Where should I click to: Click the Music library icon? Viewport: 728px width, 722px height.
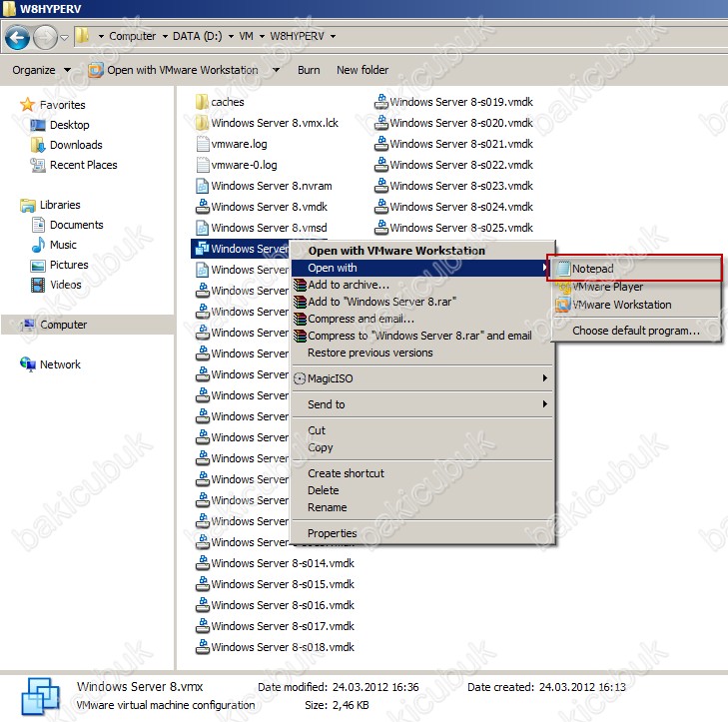[x=39, y=245]
